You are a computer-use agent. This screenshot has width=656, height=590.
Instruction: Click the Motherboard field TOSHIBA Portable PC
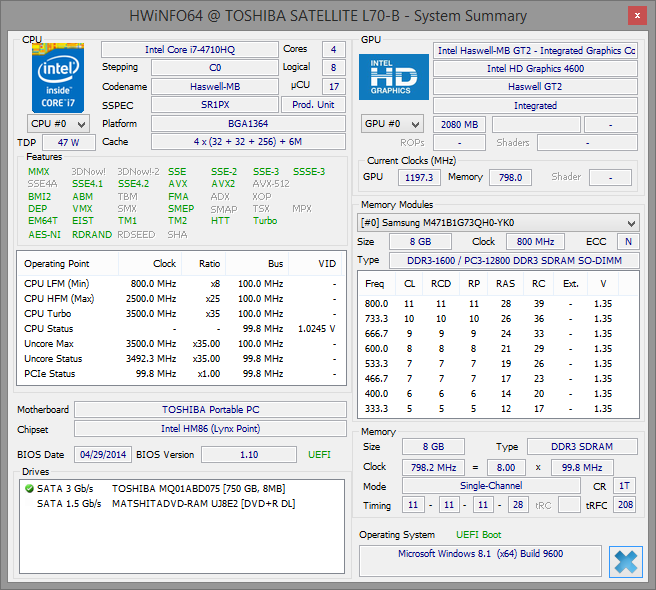pos(210,410)
